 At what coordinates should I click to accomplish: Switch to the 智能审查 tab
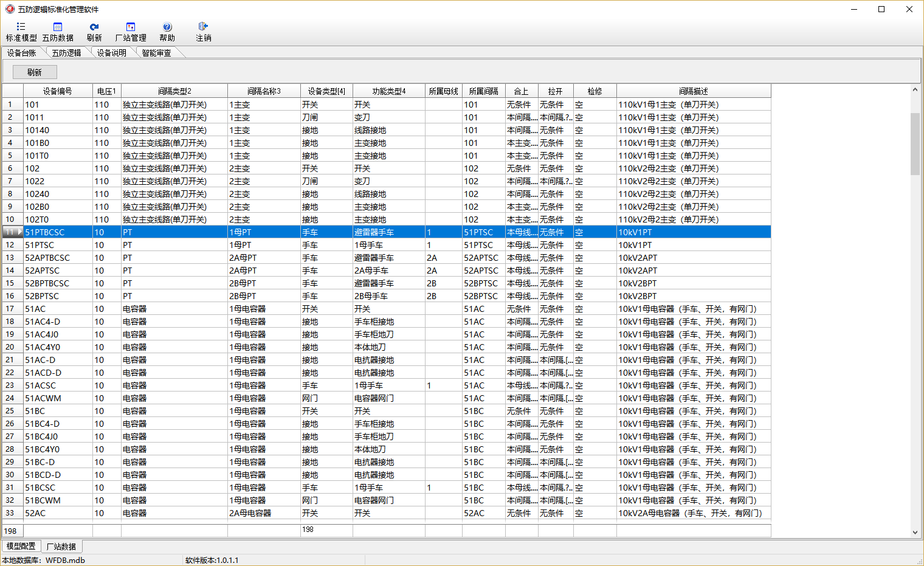157,53
